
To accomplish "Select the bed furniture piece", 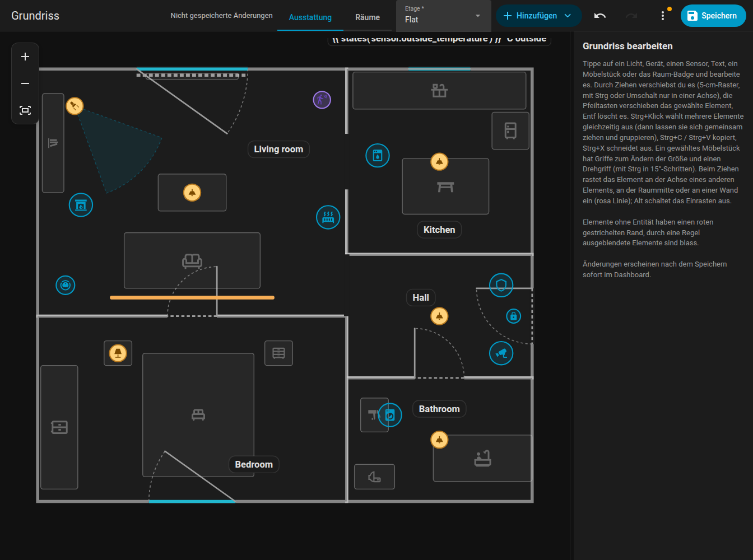I will 198,415.
